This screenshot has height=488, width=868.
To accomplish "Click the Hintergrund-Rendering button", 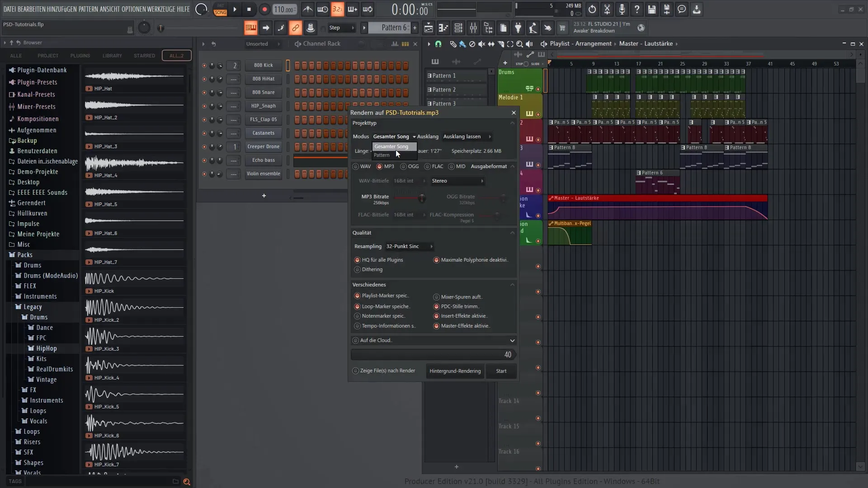I will click(x=455, y=371).
